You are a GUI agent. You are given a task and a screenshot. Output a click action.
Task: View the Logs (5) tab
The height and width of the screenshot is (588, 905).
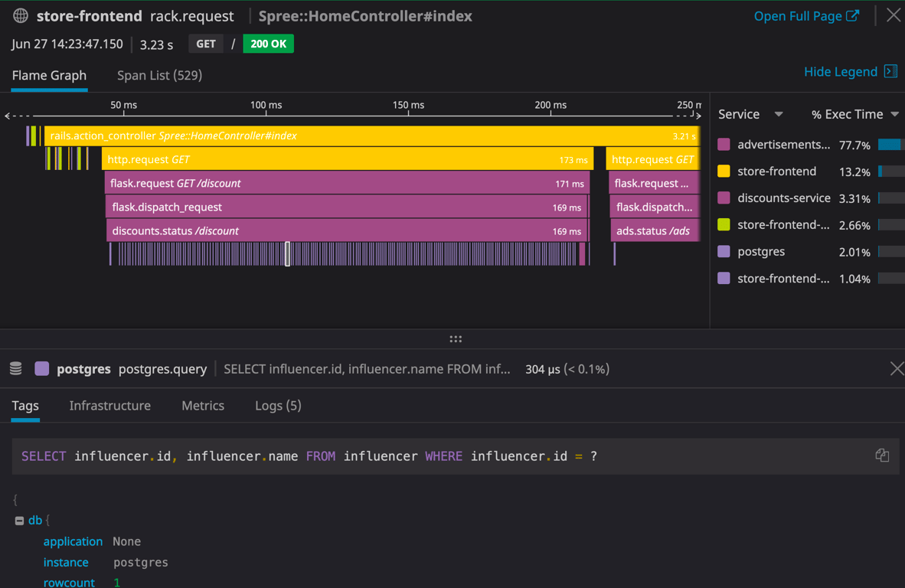click(278, 406)
